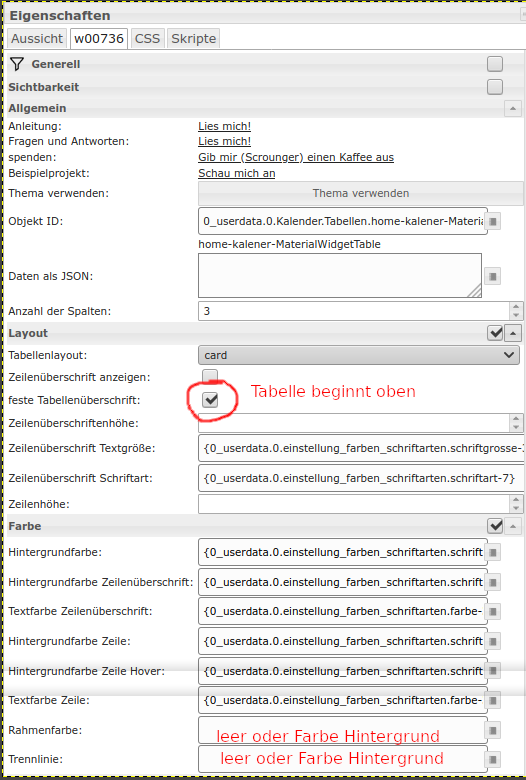Collapse the Layout section arrow

(513, 333)
